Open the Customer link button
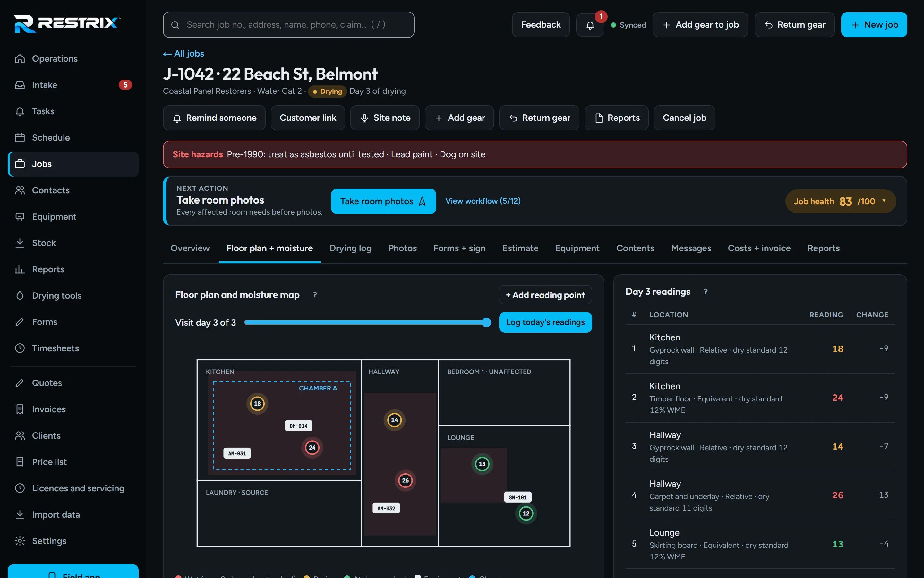Screen dimensions: 924x578 tap(308, 118)
